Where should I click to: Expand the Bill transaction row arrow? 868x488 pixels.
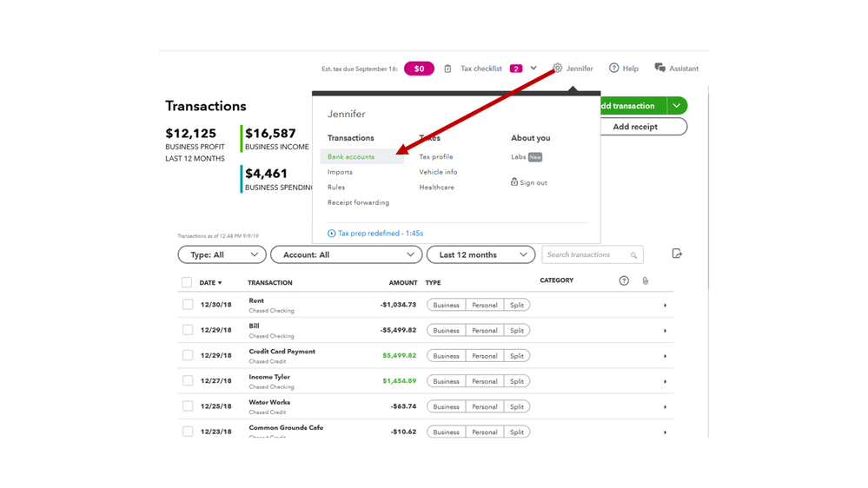[x=665, y=331]
